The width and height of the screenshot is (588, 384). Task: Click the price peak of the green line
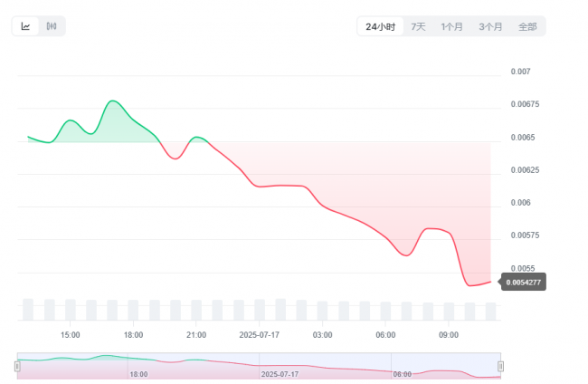point(112,101)
